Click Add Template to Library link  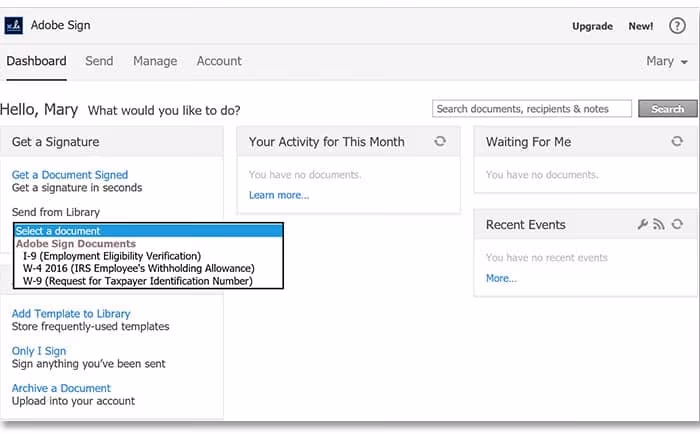[x=71, y=314]
